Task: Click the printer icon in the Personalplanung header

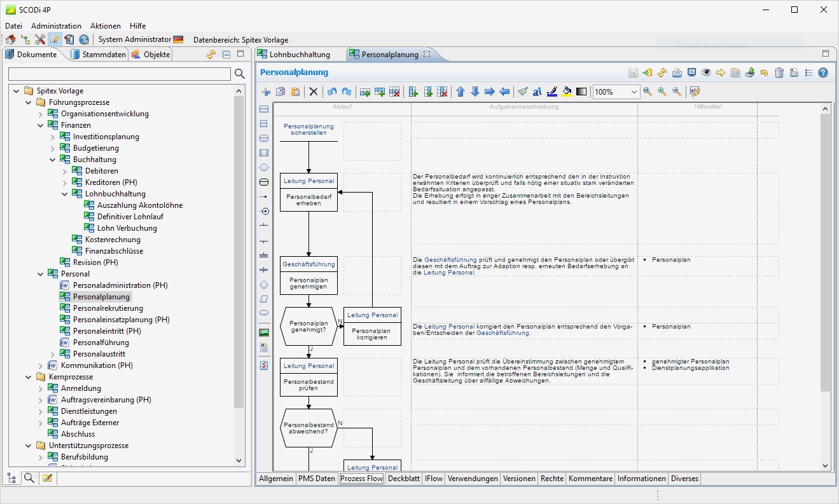Action: (x=677, y=73)
